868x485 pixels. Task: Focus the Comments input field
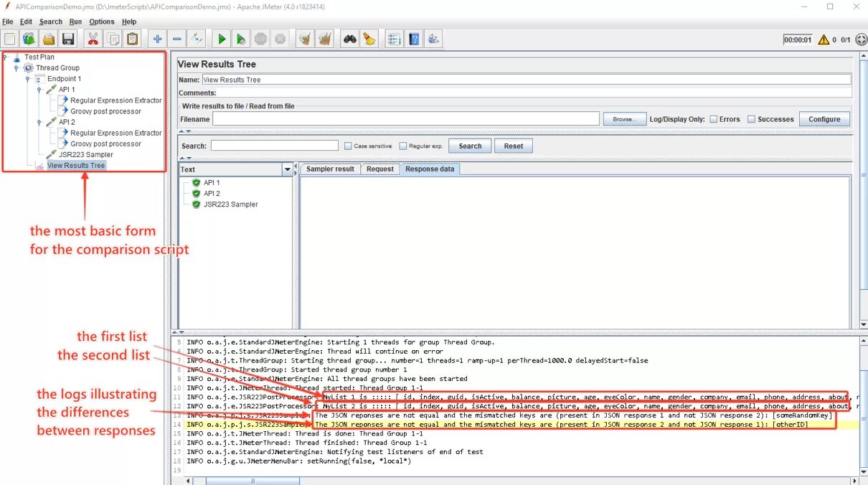coord(534,93)
